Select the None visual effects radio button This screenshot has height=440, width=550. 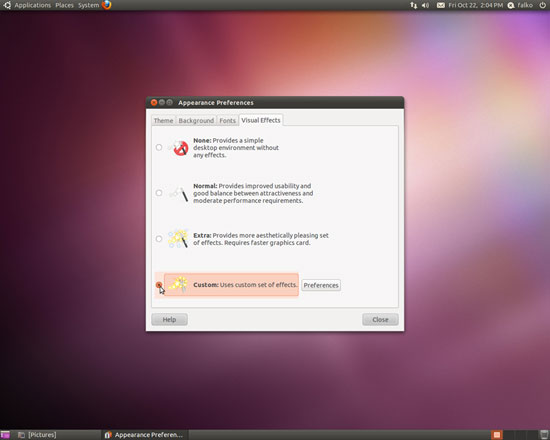159,147
